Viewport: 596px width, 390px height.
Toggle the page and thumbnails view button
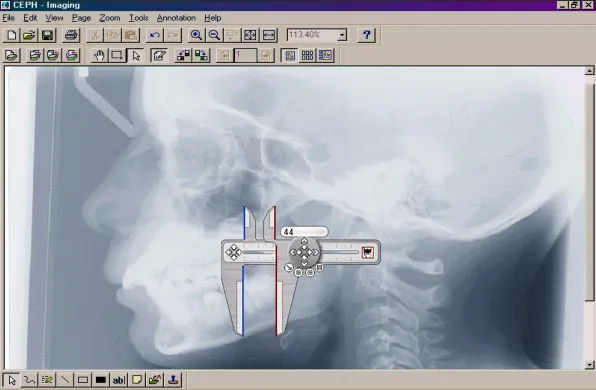pos(325,55)
